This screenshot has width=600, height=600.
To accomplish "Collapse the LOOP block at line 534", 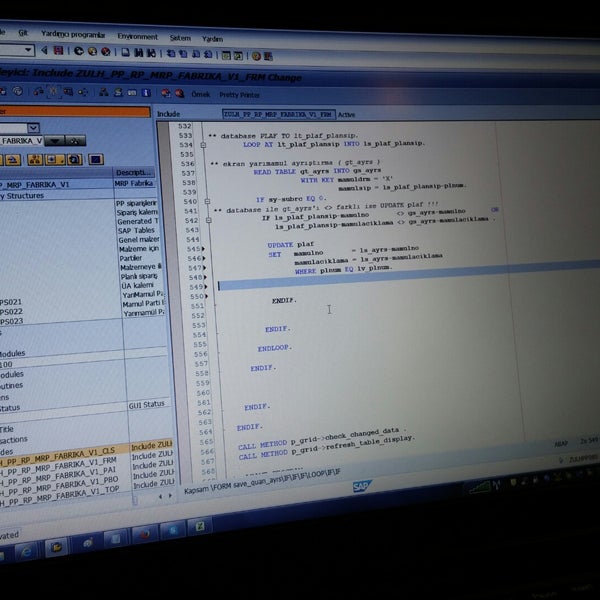I will click(203, 145).
